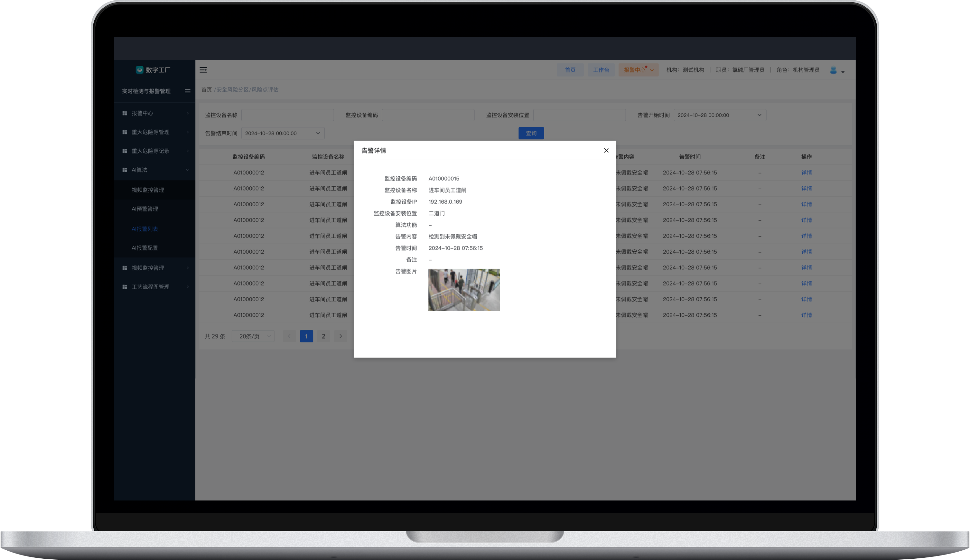Click the hamburger menu icon in the top bar
The image size is (970, 560).
[x=203, y=70]
